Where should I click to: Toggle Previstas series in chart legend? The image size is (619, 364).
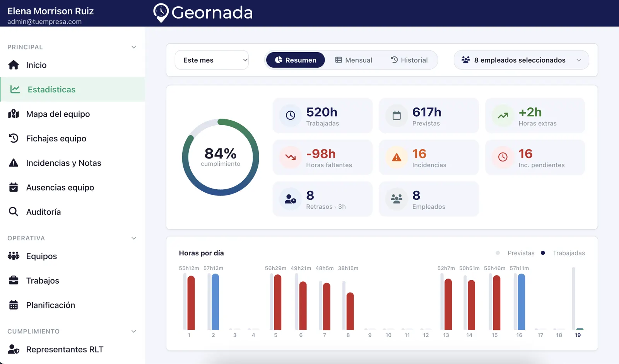pyautogui.click(x=515, y=253)
